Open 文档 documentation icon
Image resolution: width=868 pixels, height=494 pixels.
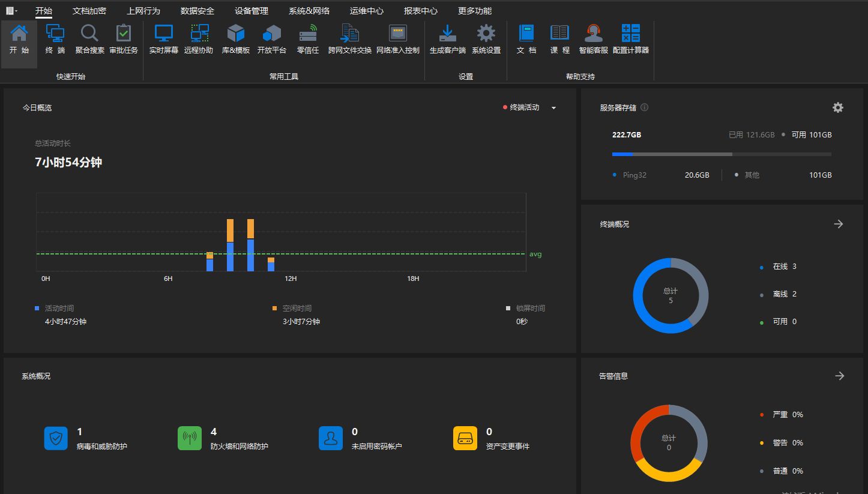(526, 40)
